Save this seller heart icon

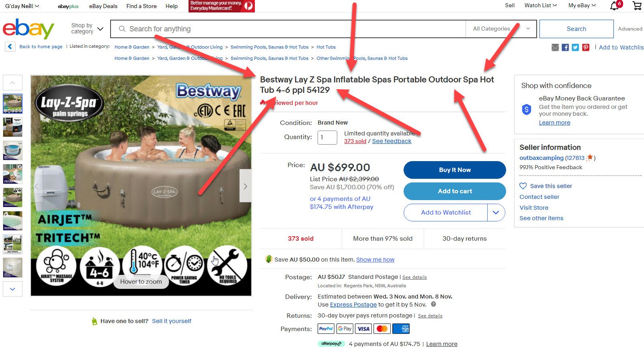click(x=523, y=186)
